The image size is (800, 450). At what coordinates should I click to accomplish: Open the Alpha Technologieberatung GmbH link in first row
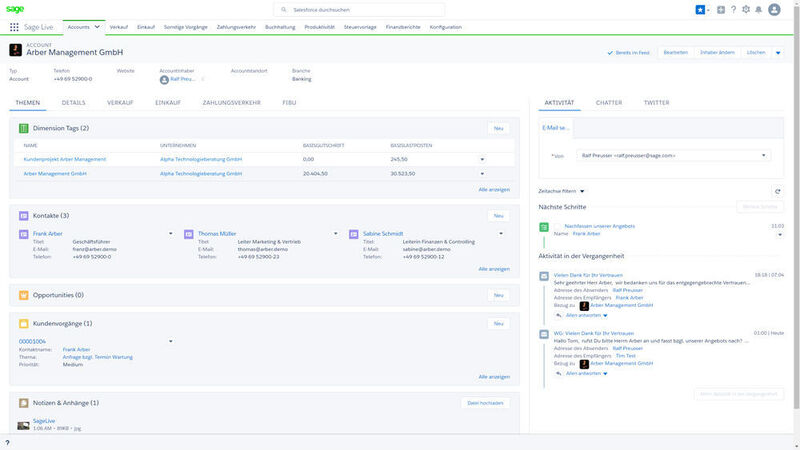[201, 159]
